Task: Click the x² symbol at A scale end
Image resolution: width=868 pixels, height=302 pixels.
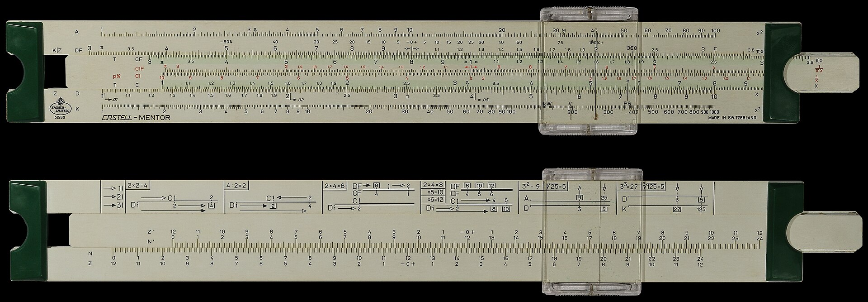Action: pyautogui.click(x=759, y=33)
